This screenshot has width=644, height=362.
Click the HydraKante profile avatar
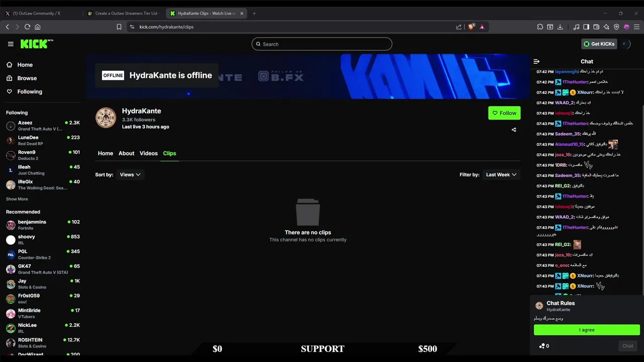[x=106, y=117]
